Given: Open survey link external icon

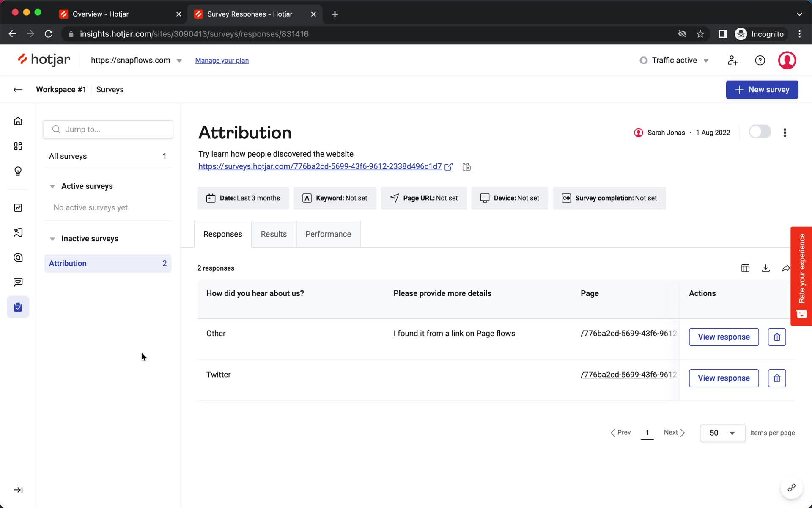Looking at the screenshot, I should [x=449, y=166].
